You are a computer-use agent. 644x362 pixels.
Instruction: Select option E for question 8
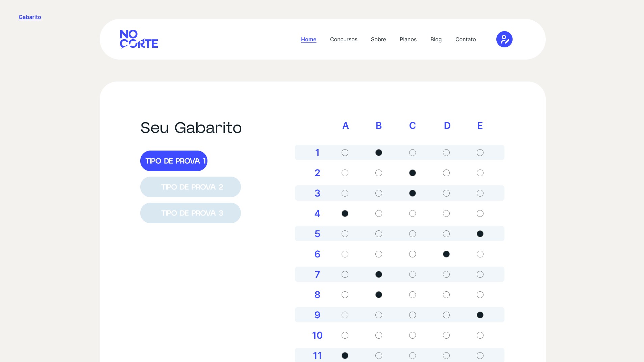[480, 295]
